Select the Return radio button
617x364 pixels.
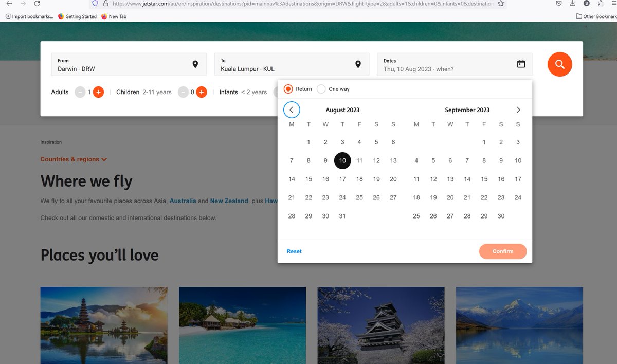coord(288,89)
